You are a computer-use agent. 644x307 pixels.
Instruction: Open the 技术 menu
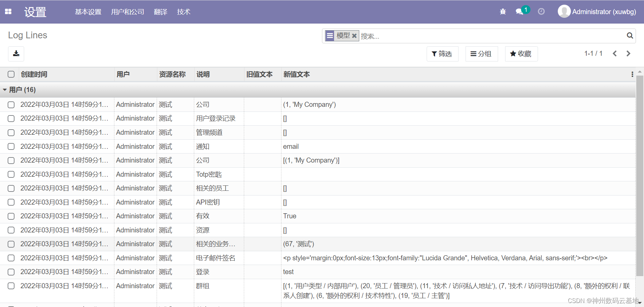183,12
